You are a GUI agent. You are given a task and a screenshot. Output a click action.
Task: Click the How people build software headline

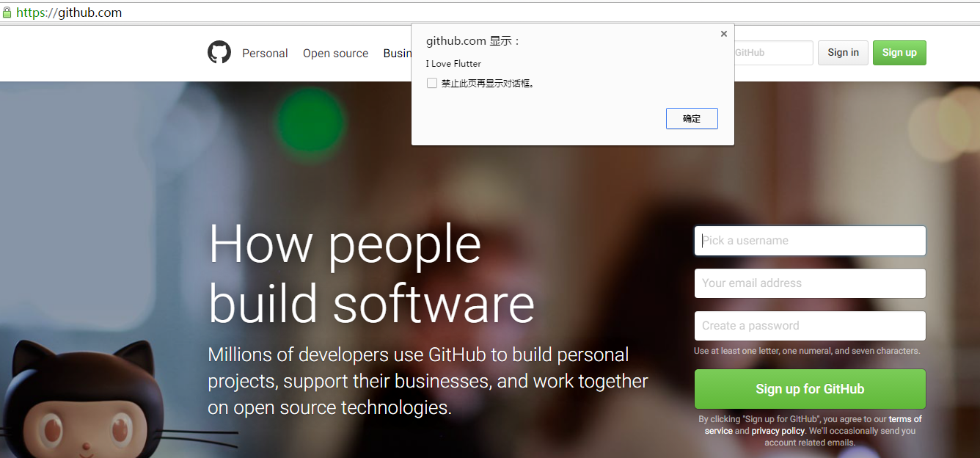click(372, 273)
